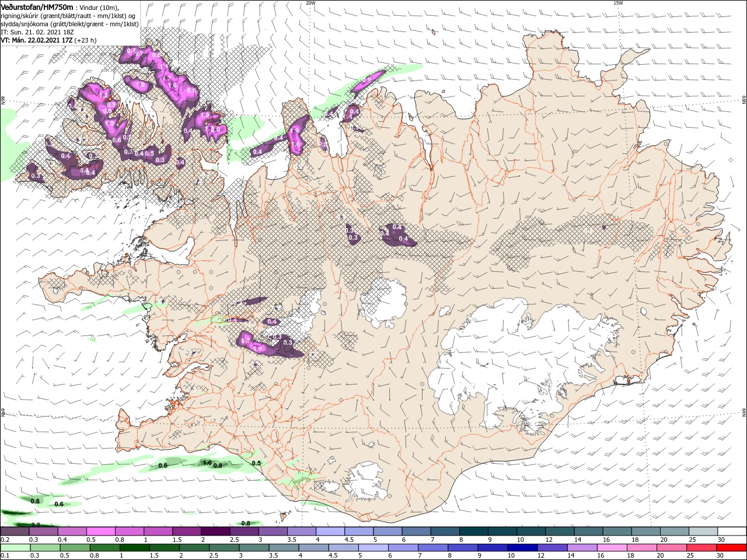
Task: Click the navy blue 10 swatch in rain scale
Action: (x=522, y=548)
